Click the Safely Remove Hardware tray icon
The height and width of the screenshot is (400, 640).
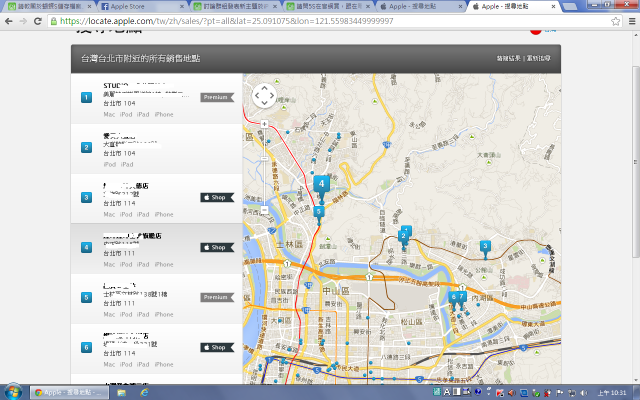point(536,393)
